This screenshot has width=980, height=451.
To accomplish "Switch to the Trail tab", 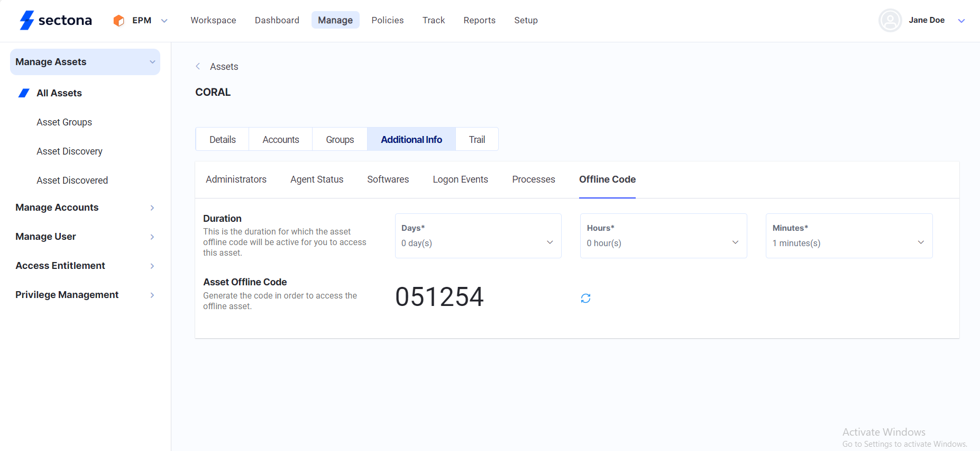I will (477, 140).
